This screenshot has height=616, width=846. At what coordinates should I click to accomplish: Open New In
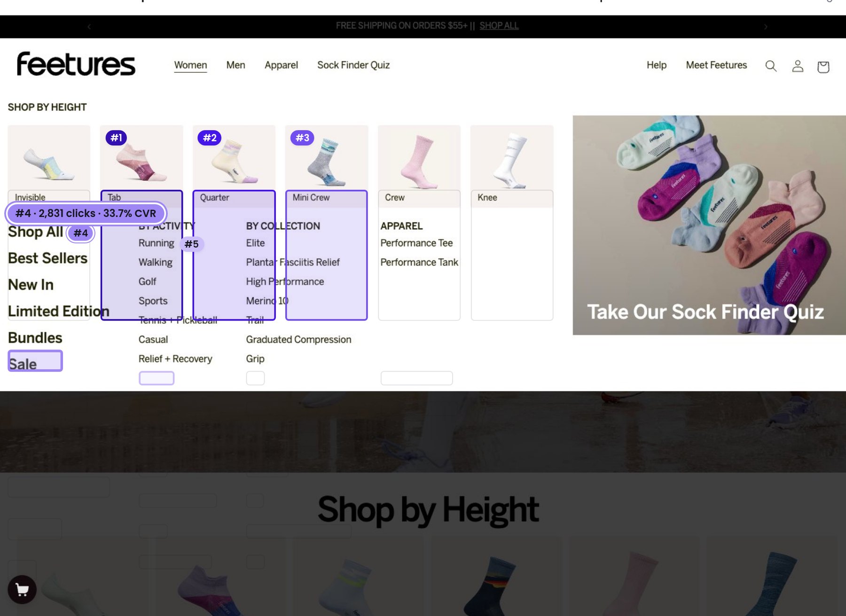(31, 285)
